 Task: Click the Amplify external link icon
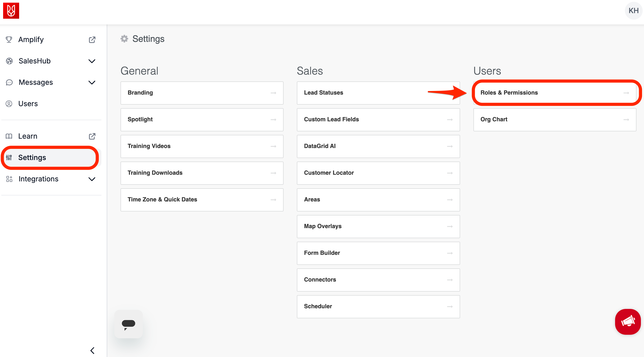pos(92,40)
